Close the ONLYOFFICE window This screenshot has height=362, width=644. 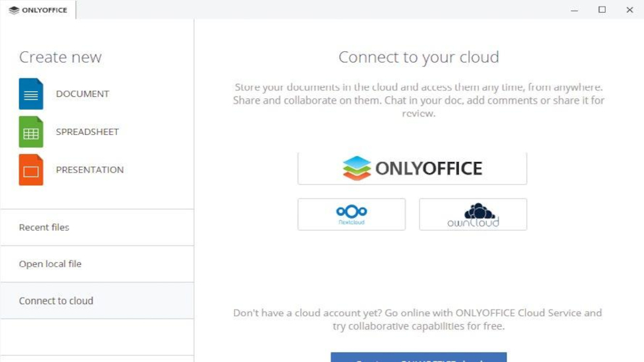tap(629, 10)
